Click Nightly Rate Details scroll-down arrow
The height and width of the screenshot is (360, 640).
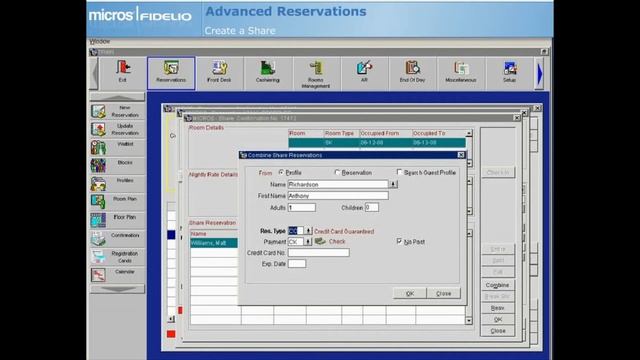coord(469,211)
